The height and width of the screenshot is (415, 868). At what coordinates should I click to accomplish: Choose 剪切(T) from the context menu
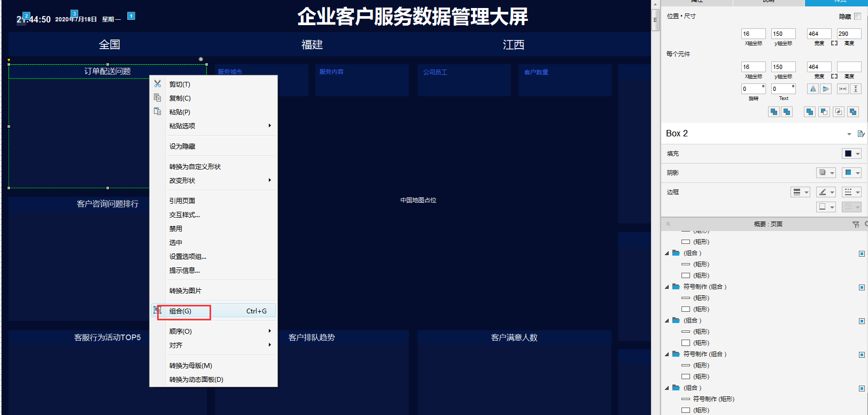click(214, 84)
